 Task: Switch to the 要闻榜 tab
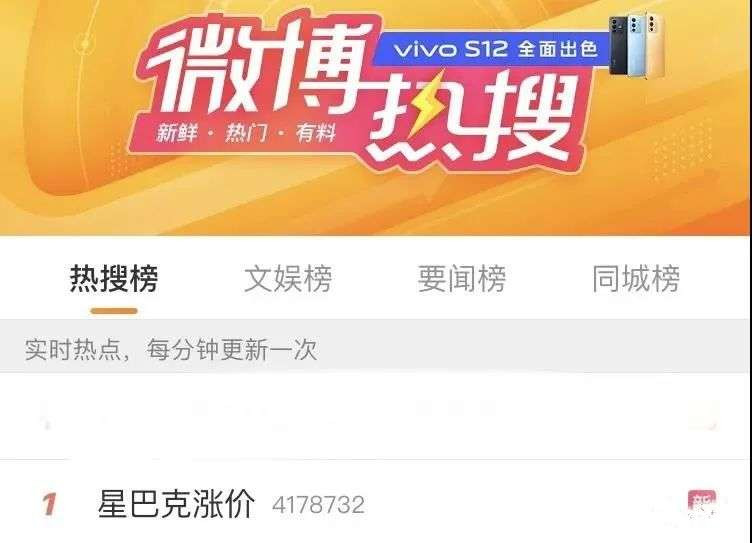pyautogui.click(x=462, y=278)
